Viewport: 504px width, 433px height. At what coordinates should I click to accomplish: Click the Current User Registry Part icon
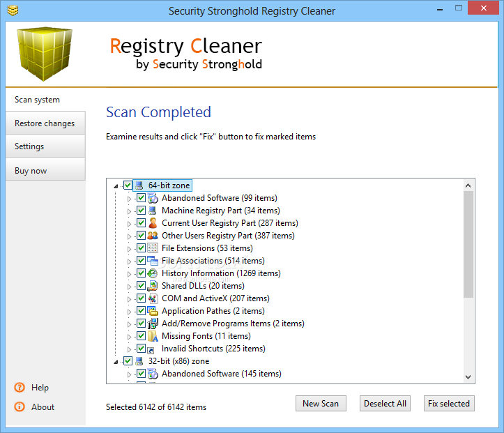click(x=153, y=223)
